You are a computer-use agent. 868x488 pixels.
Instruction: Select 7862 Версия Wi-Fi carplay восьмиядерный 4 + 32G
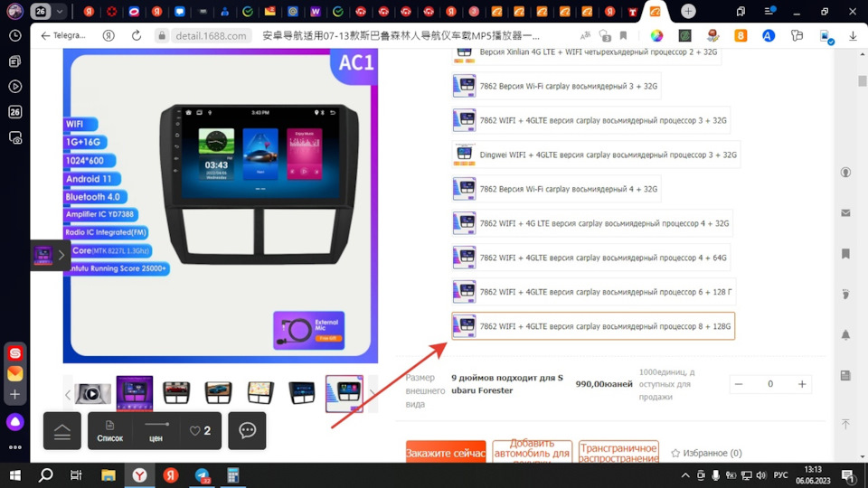[556, 189]
